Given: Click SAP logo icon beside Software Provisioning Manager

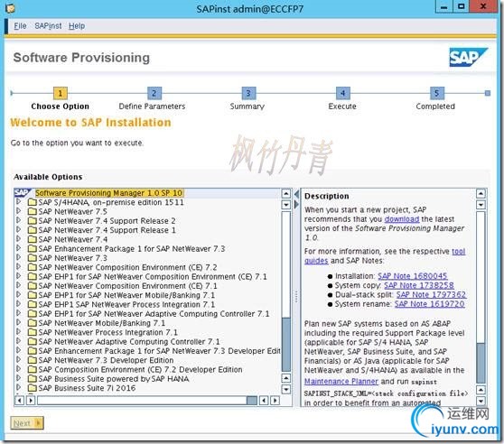Looking at the screenshot, I should [x=23, y=192].
